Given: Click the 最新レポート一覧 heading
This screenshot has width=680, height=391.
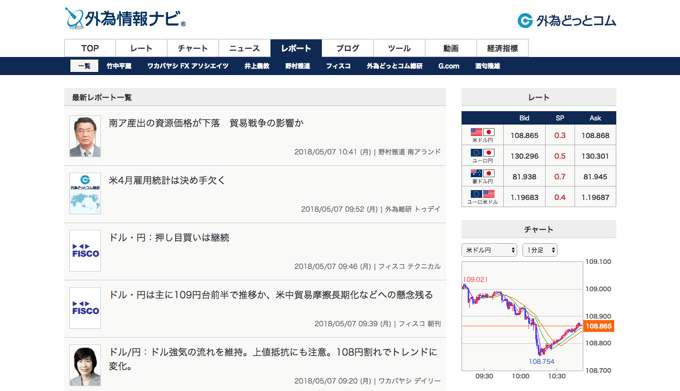Looking at the screenshot, I should point(102,98).
